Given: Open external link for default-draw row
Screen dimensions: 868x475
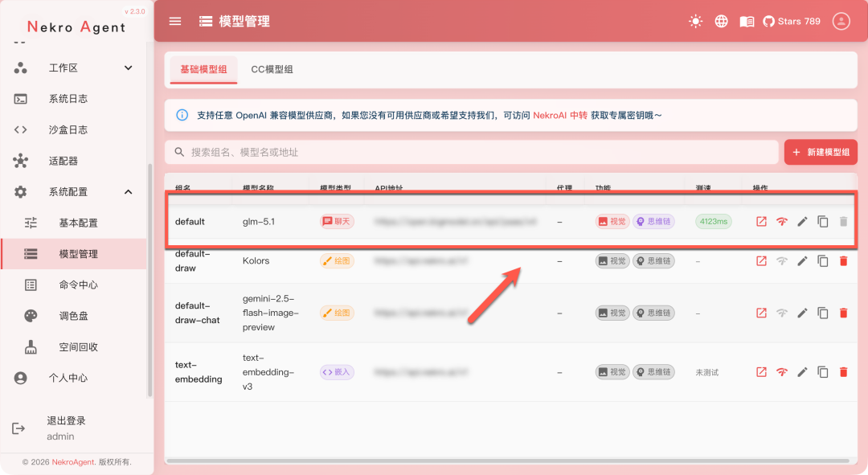Looking at the screenshot, I should coord(761,260).
